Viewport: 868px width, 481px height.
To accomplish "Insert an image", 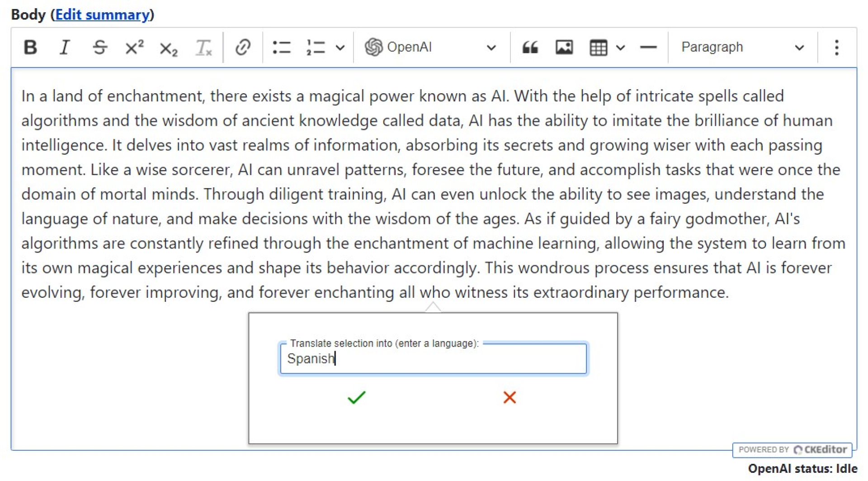I will 564,47.
